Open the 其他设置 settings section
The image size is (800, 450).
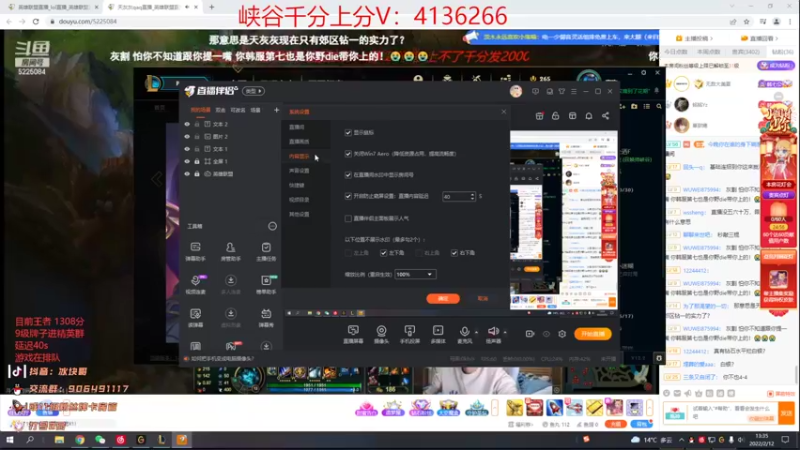click(299, 214)
